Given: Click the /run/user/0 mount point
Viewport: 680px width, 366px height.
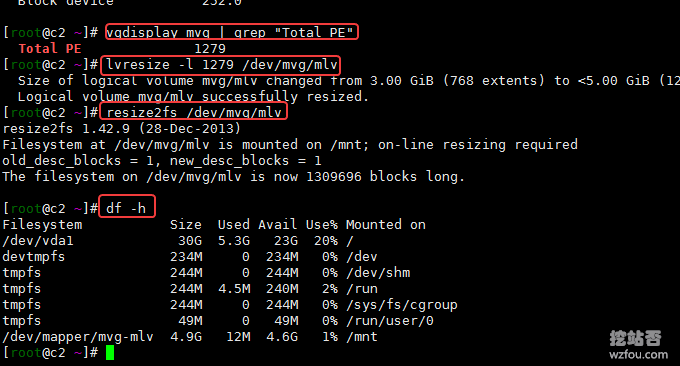Looking at the screenshot, I should coord(390,321).
